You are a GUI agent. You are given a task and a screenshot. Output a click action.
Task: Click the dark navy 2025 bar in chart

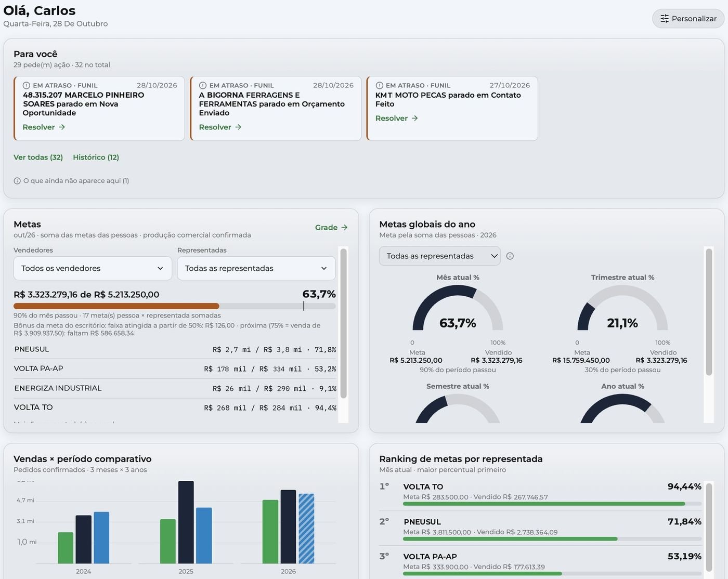coord(186,522)
